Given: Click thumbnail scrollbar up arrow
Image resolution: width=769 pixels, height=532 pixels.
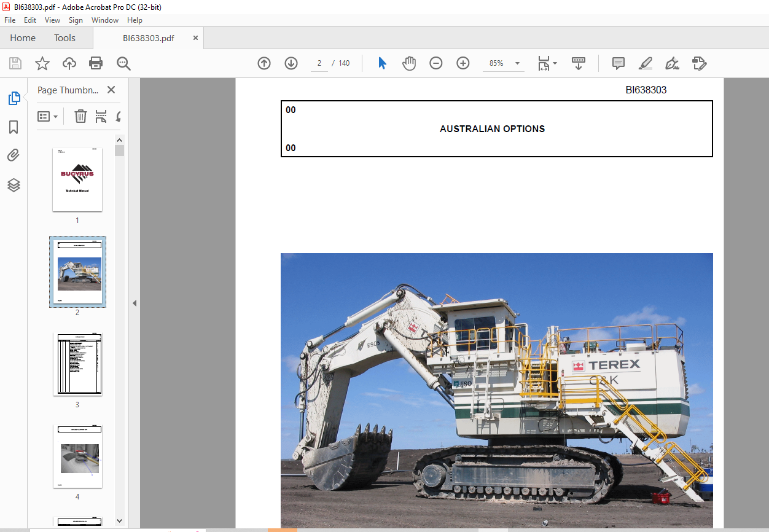Looking at the screenshot, I should [x=119, y=139].
